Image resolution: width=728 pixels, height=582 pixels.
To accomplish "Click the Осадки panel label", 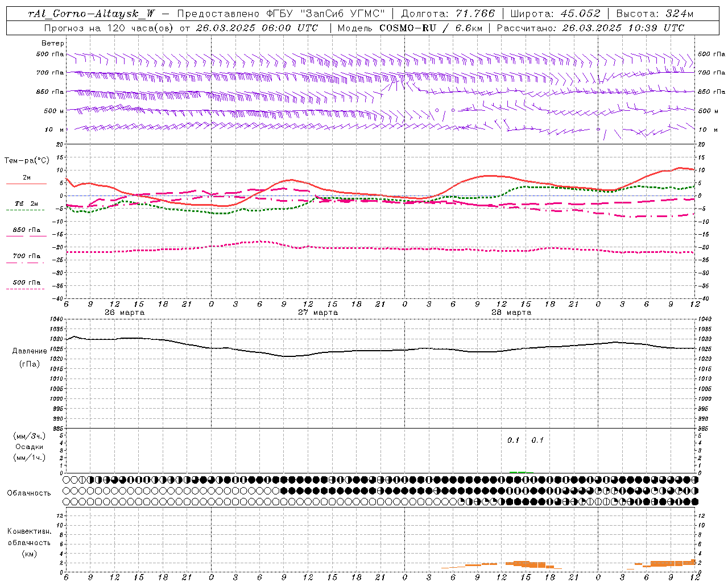I will tap(30, 447).
